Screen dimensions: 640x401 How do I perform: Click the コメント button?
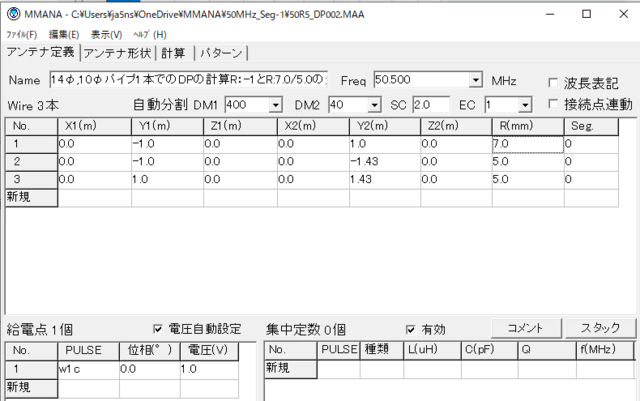click(525, 328)
